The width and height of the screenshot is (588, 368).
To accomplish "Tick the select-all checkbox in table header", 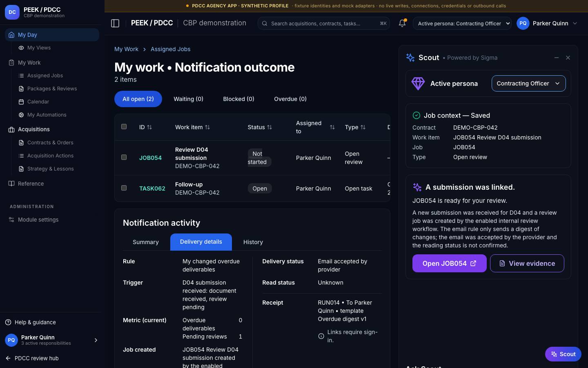I will (x=124, y=127).
